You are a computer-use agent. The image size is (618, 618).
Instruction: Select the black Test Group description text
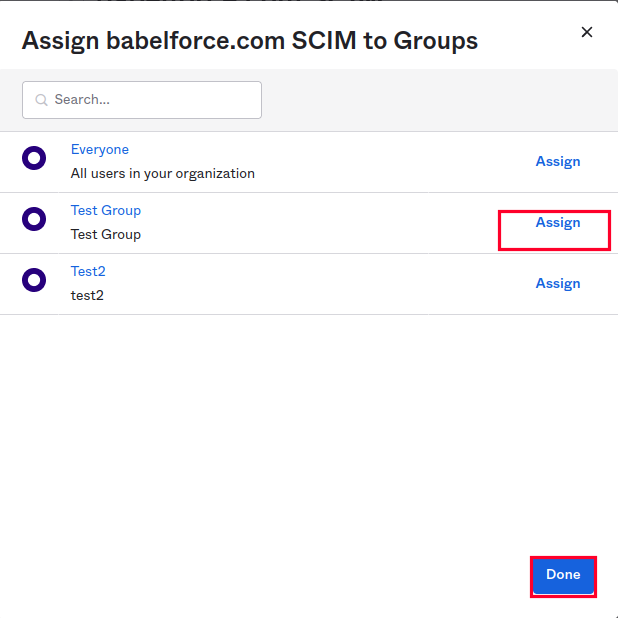[106, 235]
